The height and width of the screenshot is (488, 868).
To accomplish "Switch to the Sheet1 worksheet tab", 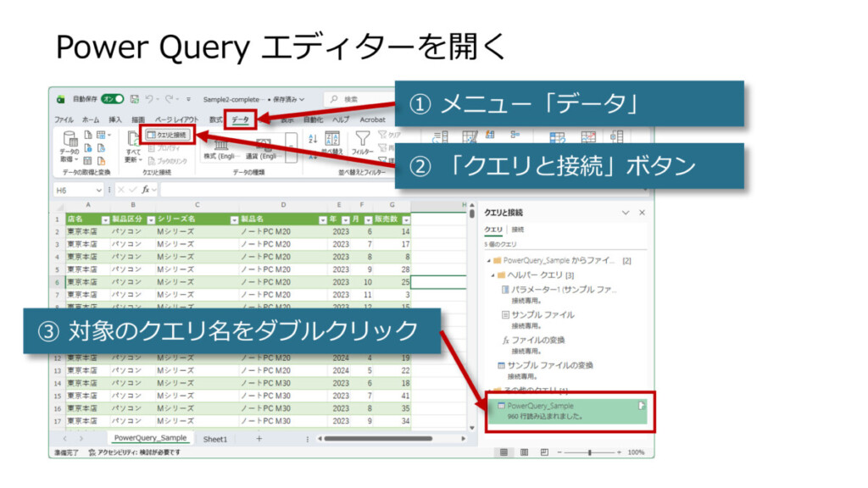I will pyautogui.click(x=215, y=439).
